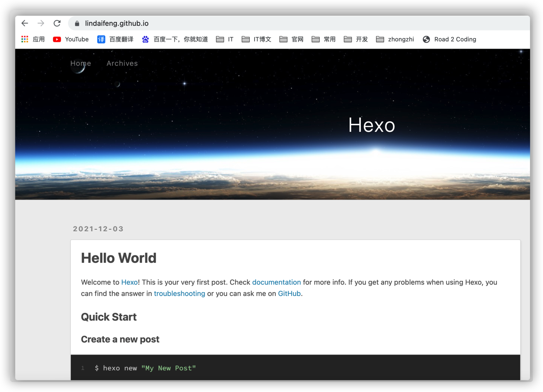Click the browser refresh icon
Viewport: 543px width, 392px height.
pos(57,23)
